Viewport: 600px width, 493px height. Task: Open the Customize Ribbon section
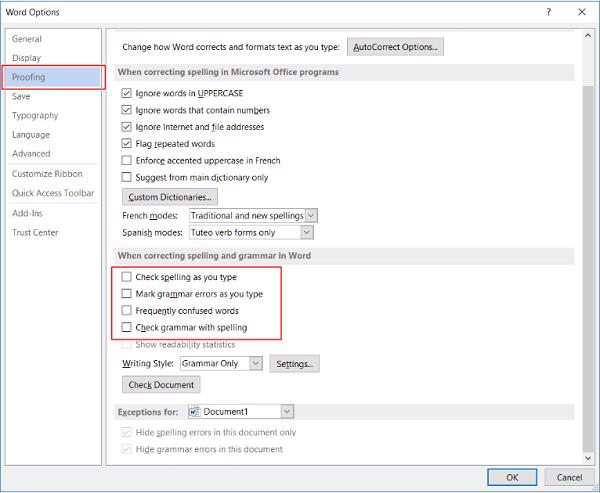[x=47, y=174]
